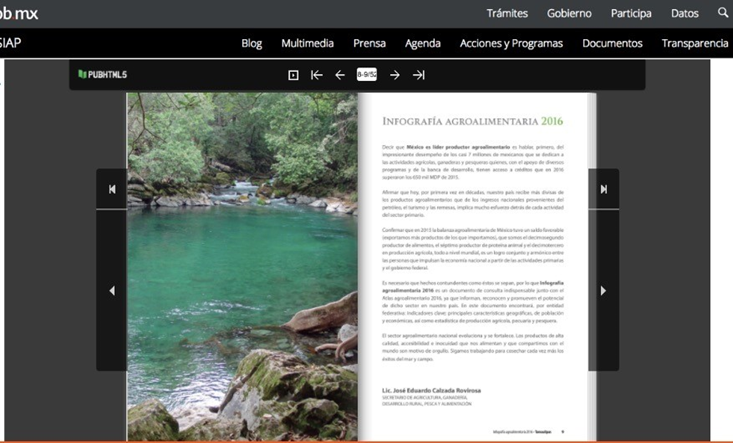The height and width of the screenshot is (443, 733).
Task: Expand the Acciones y Programas menu
Action: point(511,43)
